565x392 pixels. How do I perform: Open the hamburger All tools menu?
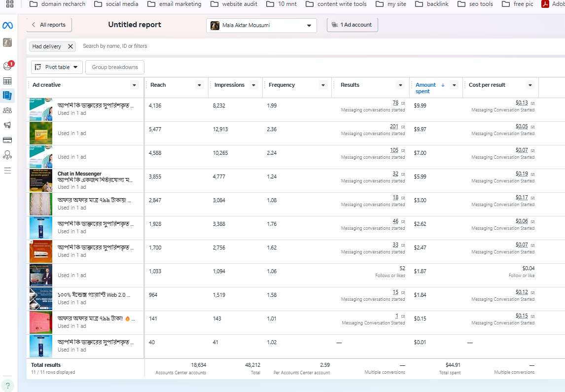point(7,171)
